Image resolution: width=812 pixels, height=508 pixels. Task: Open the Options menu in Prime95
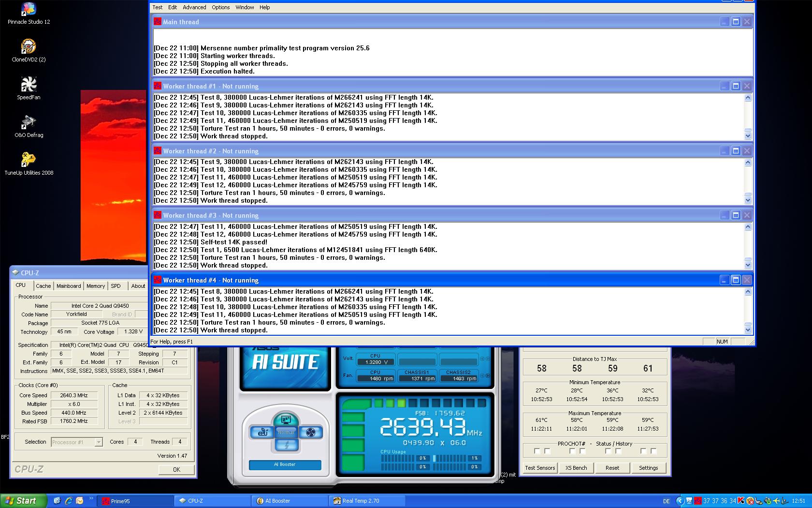[x=220, y=7]
